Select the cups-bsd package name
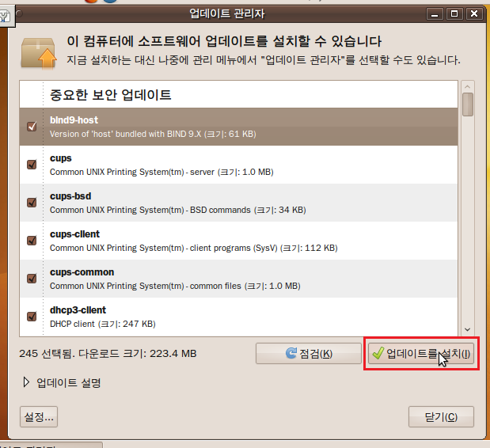Viewport: 490px width, 448px height. coord(70,196)
